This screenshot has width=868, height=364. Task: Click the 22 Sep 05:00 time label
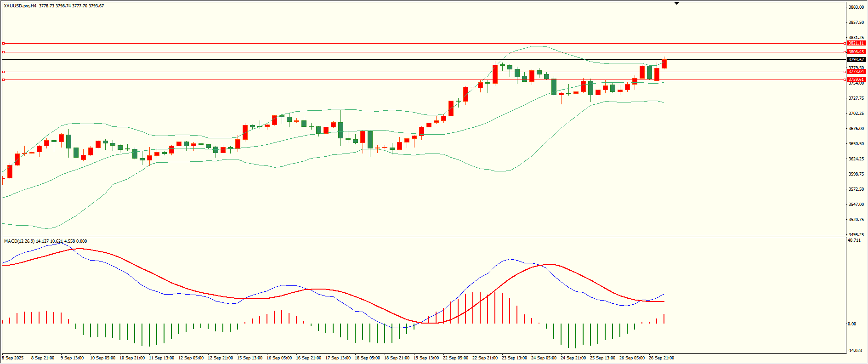pyautogui.click(x=456, y=358)
